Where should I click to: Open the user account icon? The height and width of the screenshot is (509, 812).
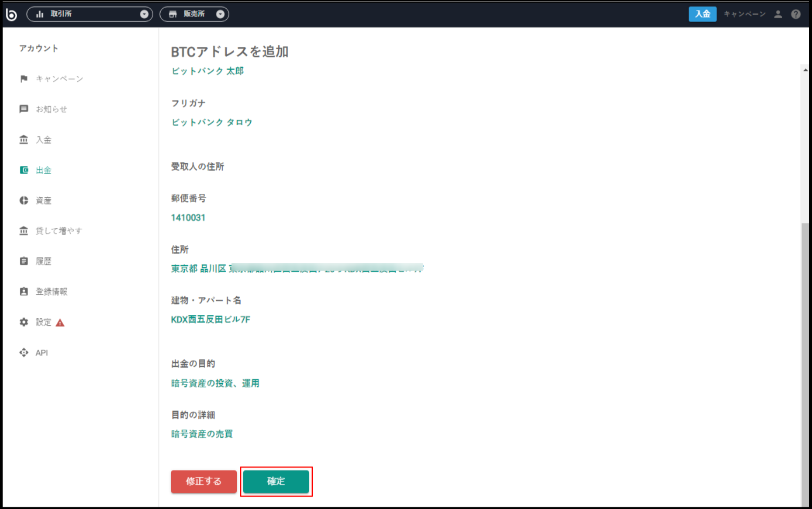click(778, 14)
